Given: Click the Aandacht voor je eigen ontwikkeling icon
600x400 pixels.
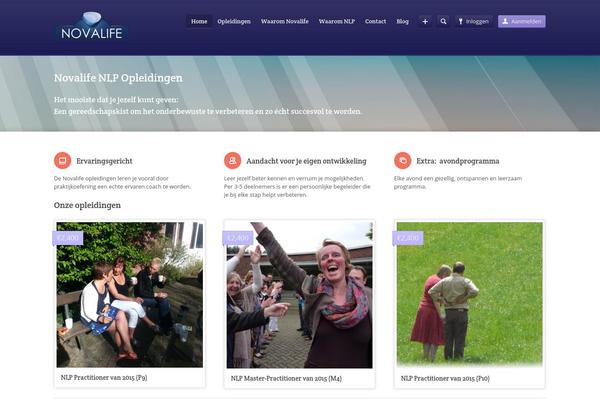Looking at the screenshot, I should (x=232, y=160).
